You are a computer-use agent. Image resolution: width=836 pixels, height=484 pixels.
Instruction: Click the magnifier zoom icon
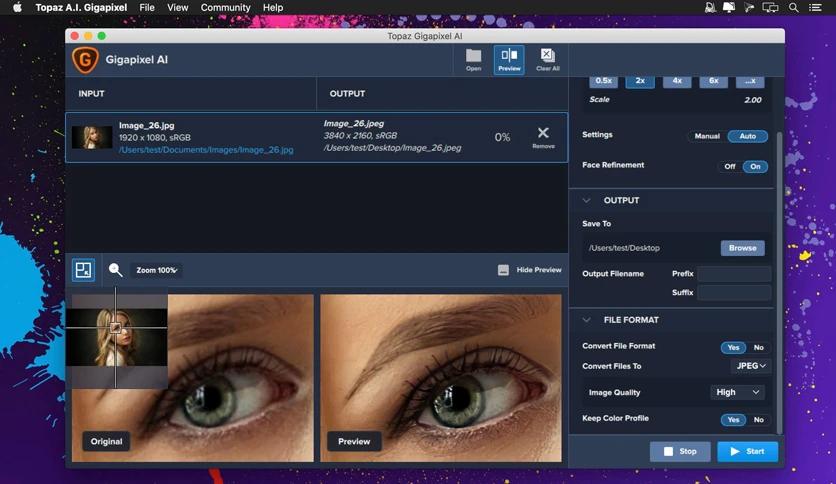115,270
